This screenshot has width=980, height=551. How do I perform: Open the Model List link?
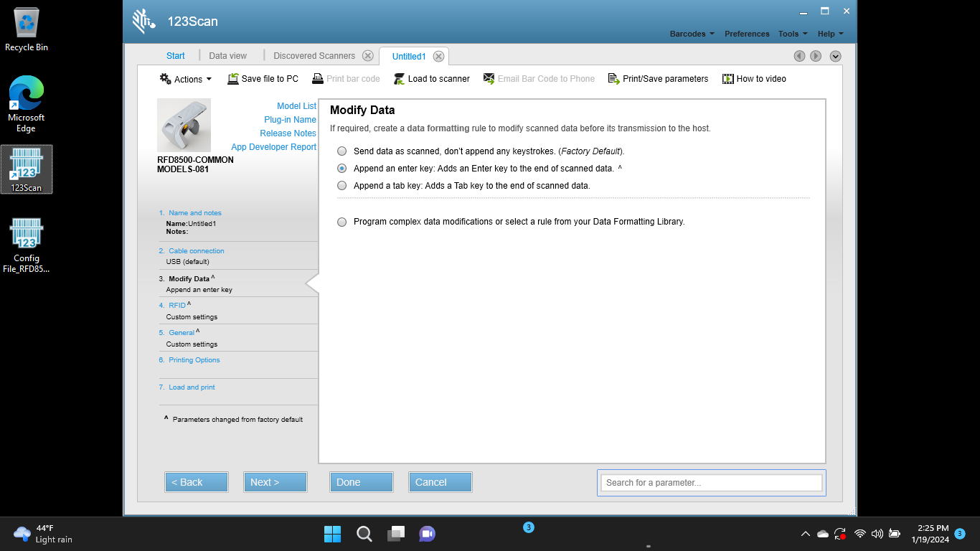tap(296, 106)
